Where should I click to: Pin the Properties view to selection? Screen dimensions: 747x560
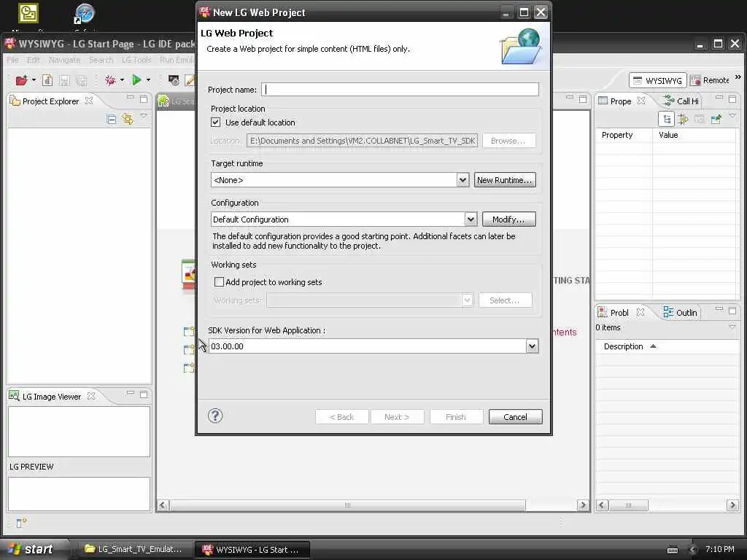click(x=716, y=119)
